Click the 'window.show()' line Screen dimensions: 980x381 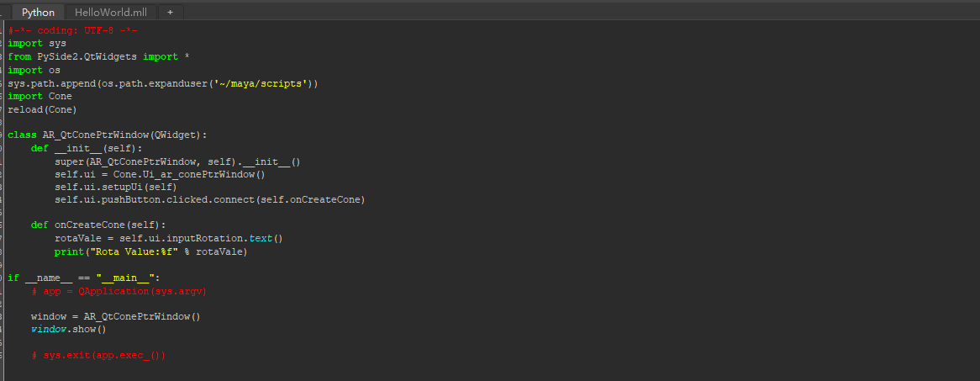[x=69, y=329]
